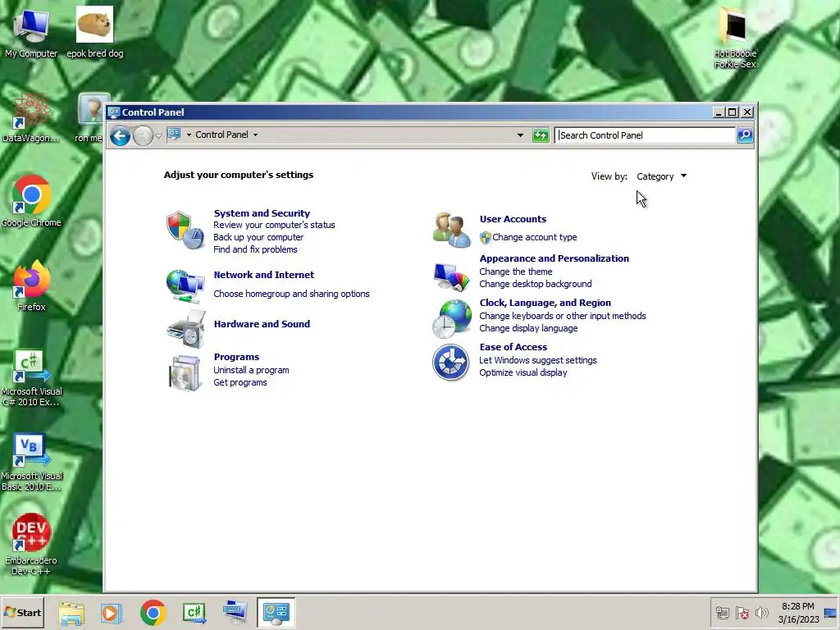Launch Windows Media Player from taskbar

pyautogui.click(x=112, y=613)
